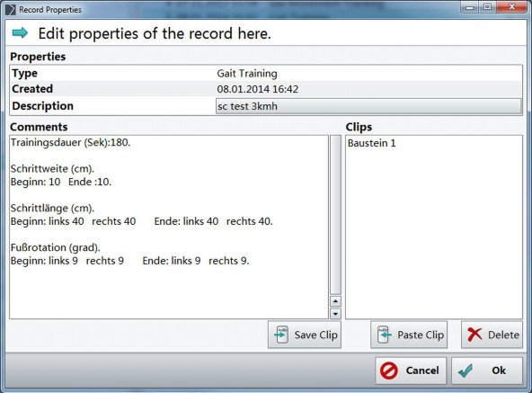Paste the selected clip into comments
The width and height of the screenshot is (532, 393).
coord(409,335)
